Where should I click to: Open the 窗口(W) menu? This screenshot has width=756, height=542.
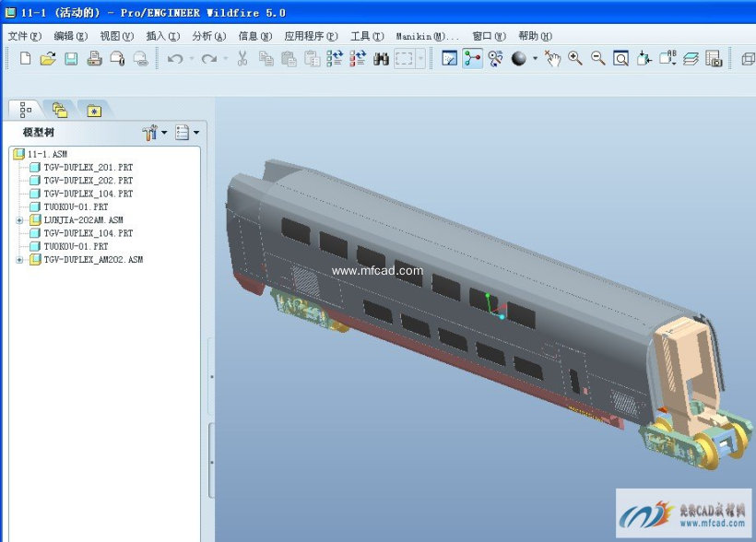coord(489,36)
